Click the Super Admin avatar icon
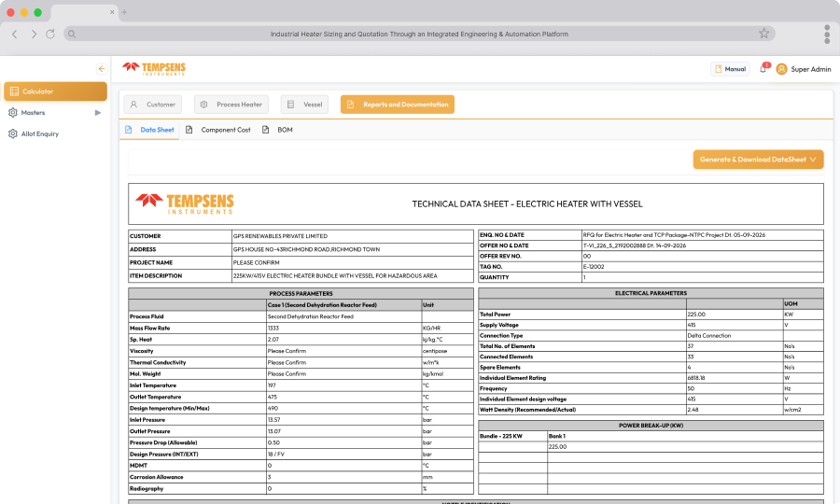 (781, 69)
